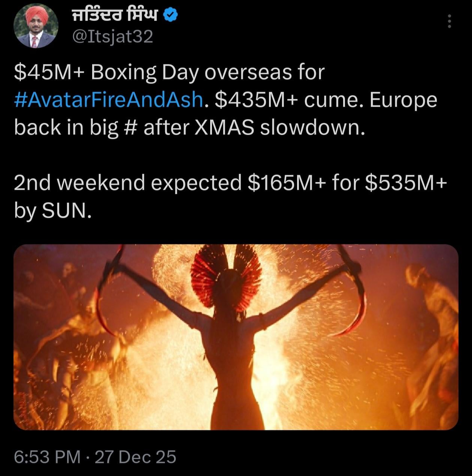The width and height of the screenshot is (472, 476).
Task: Click the 27 Dec 25 date
Action: [x=135, y=457]
